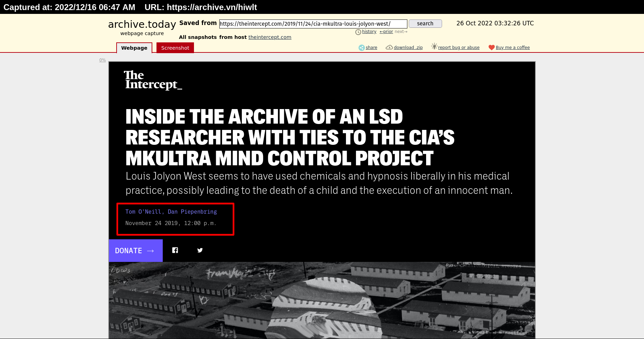The width and height of the screenshot is (644, 339).
Task: Click the report bug lightbulb icon
Action: tap(434, 46)
